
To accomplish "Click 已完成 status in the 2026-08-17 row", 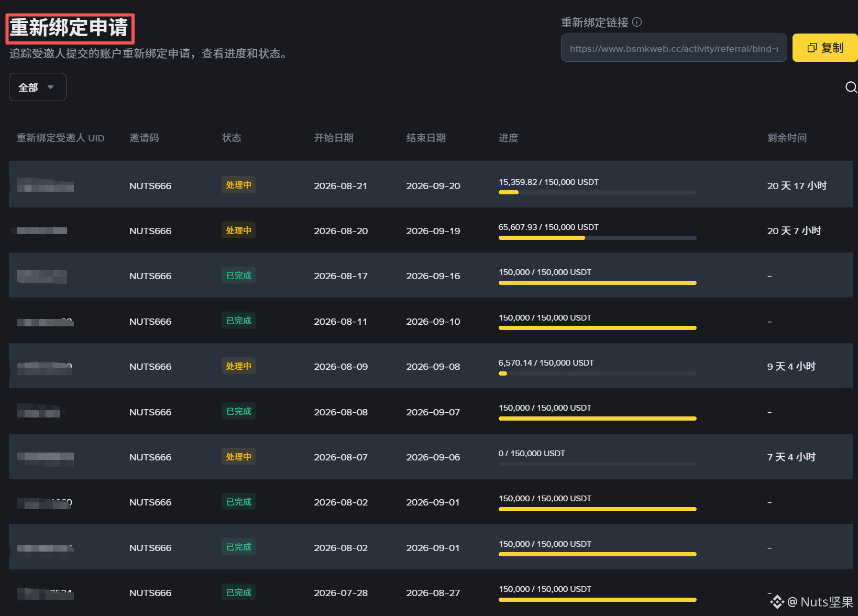I will (x=238, y=276).
